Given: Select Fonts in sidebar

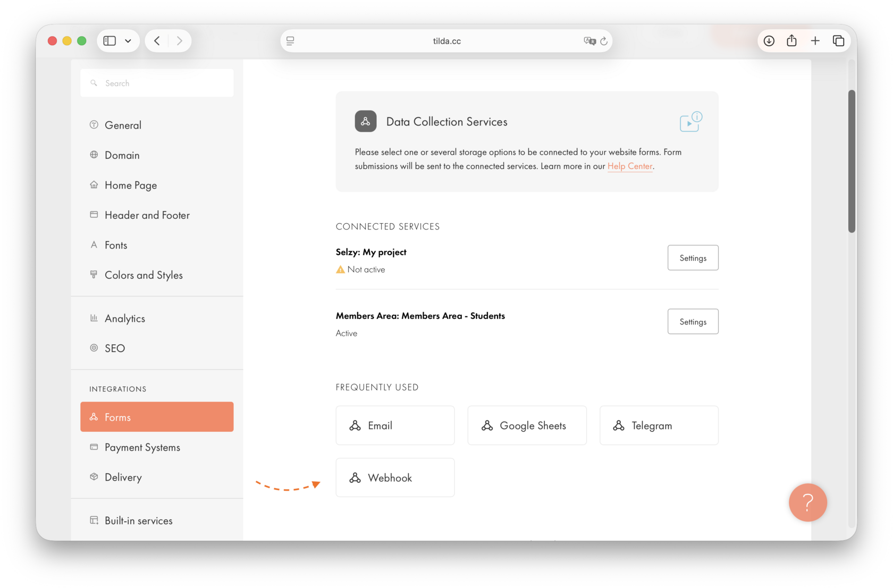Looking at the screenshot, I should [x=157, y=245].
